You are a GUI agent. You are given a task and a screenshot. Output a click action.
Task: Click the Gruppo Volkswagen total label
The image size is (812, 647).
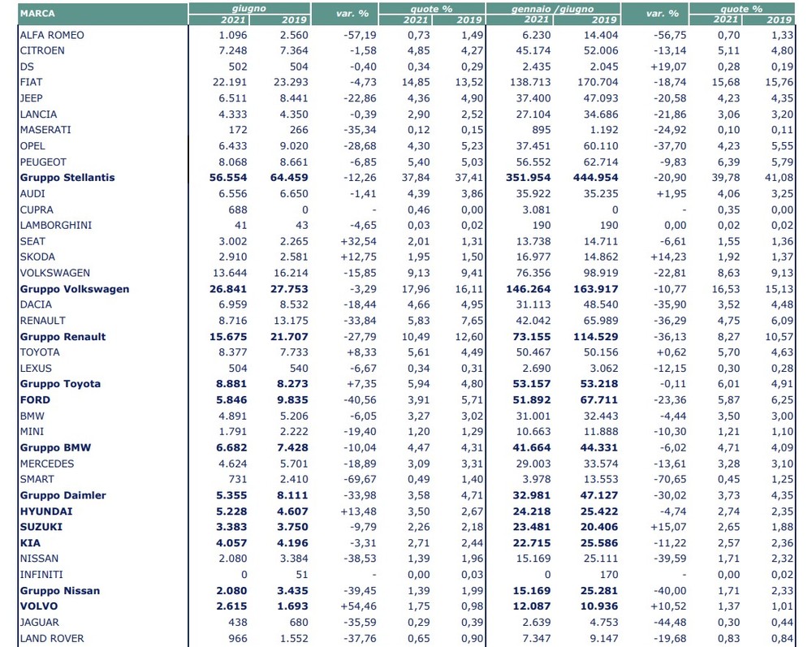click(75, 289)
